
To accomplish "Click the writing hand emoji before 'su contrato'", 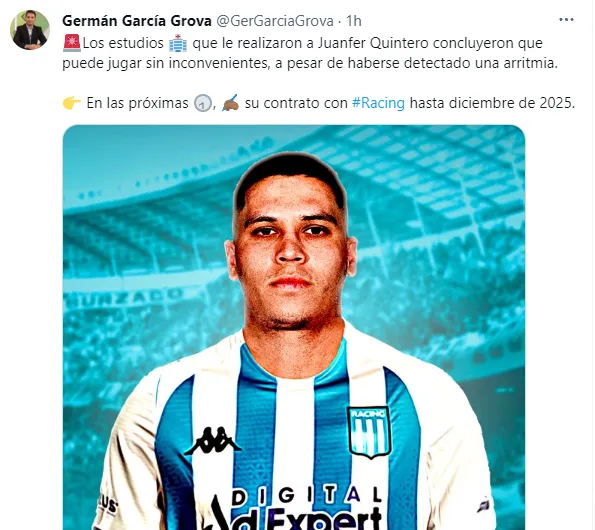I will point(230,103).
